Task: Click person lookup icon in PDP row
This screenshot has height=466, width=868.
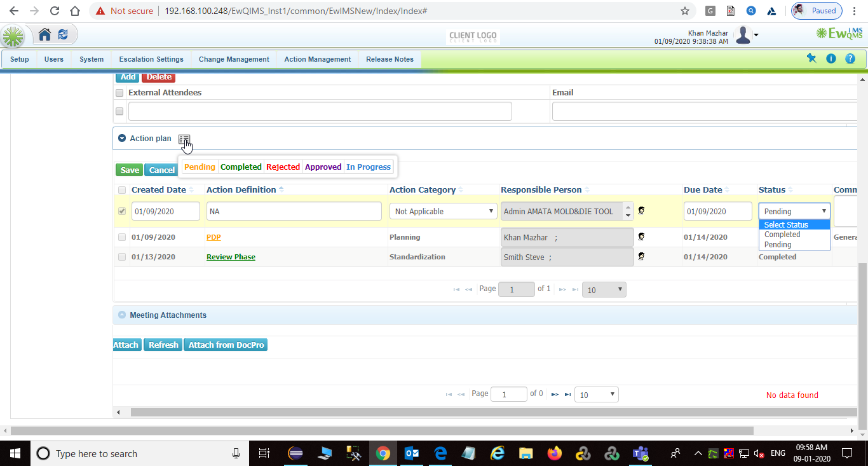Action: (x=642, y=237)
